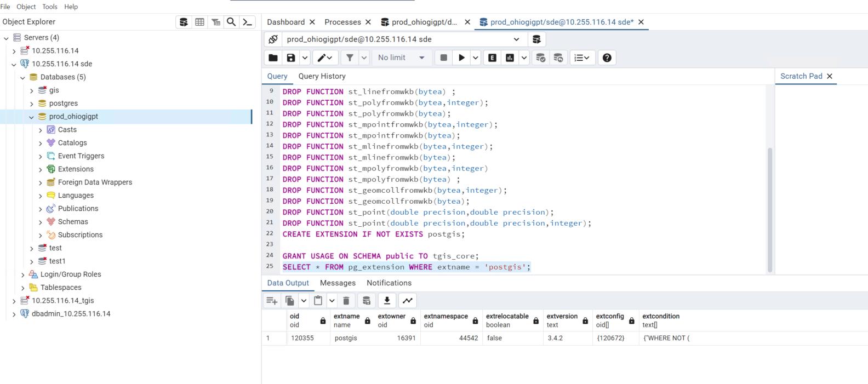Screen dimensions: 868x384
Task: Select the Extensions tree item
Action: point(76,169)
